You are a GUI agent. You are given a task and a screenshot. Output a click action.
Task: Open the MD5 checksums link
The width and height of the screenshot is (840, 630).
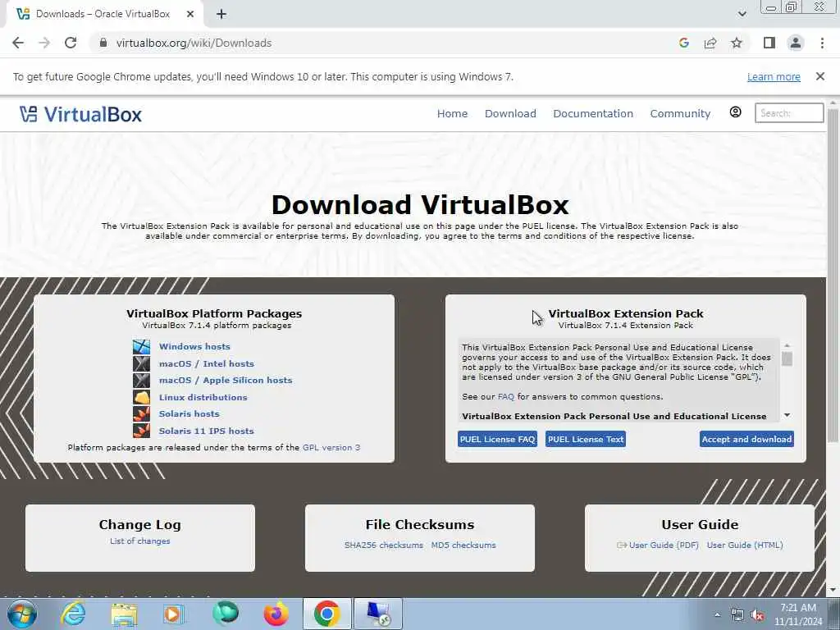tap(463, 546)
